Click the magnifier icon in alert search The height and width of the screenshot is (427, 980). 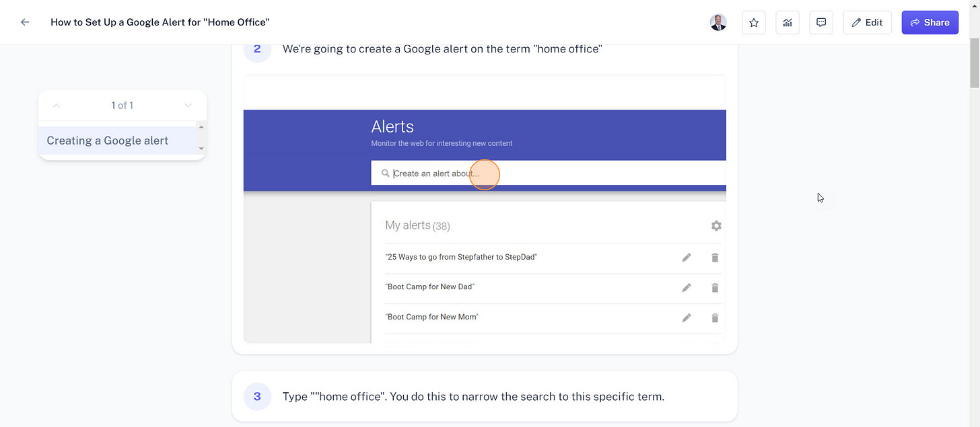point(386,173)
